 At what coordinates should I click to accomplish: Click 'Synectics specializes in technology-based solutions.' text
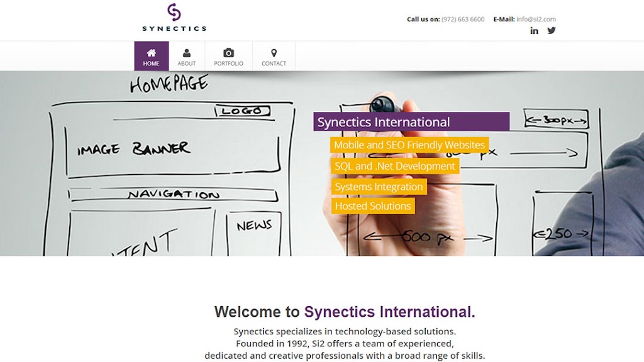click(345, 331)
